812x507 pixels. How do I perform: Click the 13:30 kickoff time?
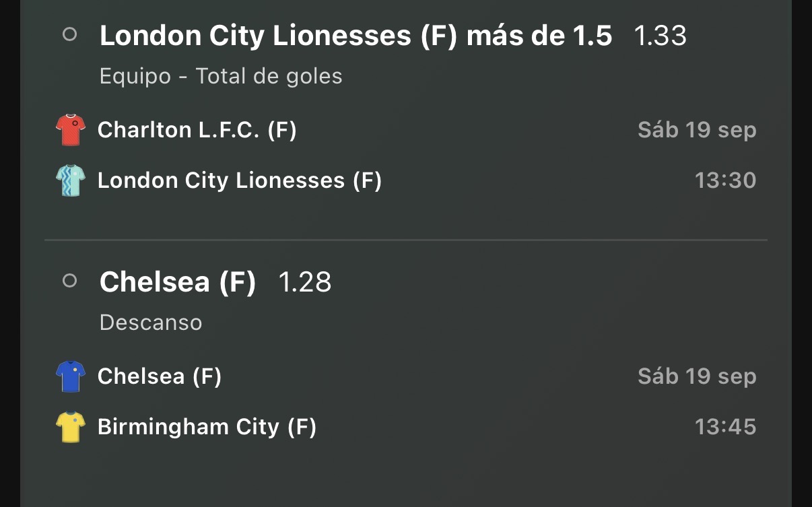tap(725, 180)
